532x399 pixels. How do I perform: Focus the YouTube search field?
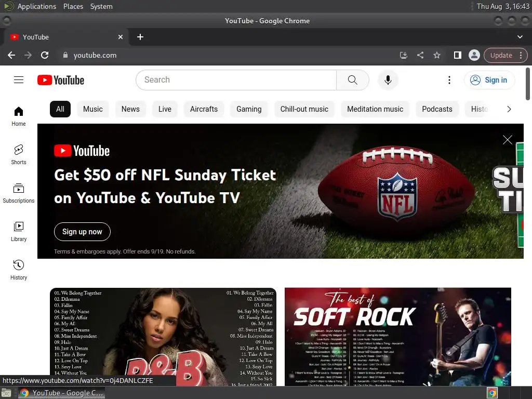pyautogui.click(x=236, y=80)
